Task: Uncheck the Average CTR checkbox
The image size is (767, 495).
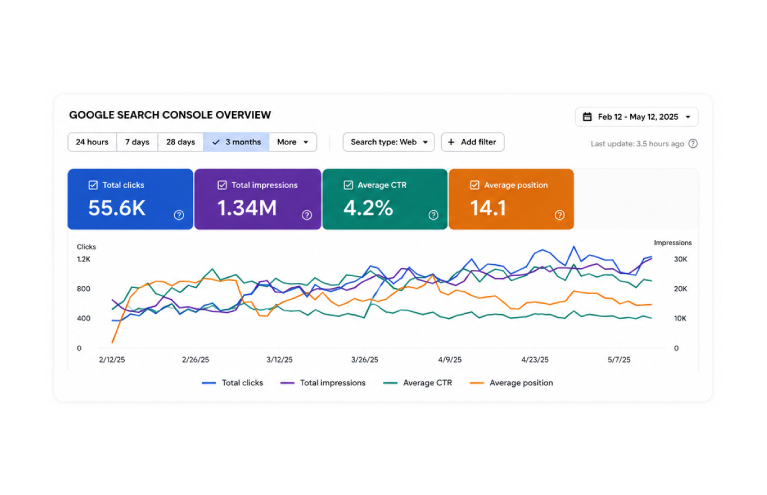Action: (348, 185)
